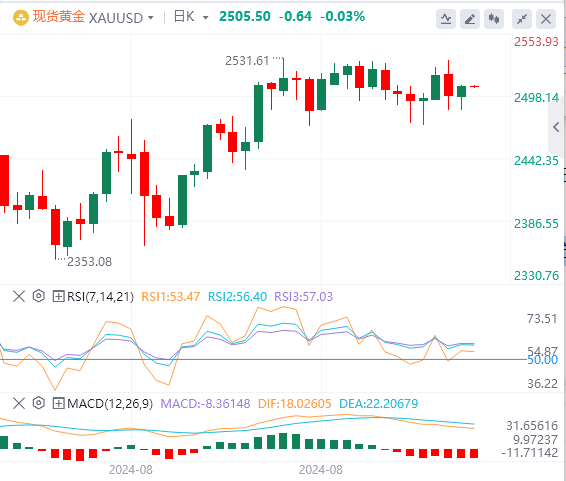Remove the MACD indicator panel

pos(19,403)
